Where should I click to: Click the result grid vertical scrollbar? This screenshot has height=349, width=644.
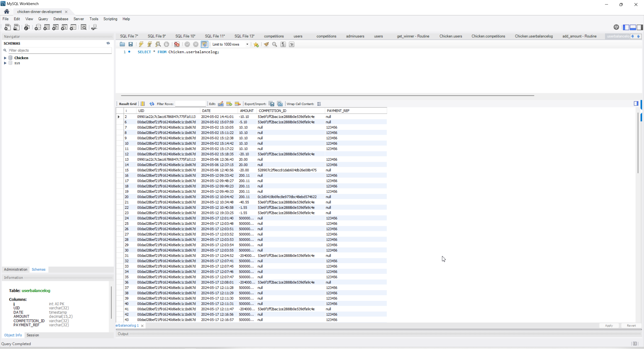638,143
